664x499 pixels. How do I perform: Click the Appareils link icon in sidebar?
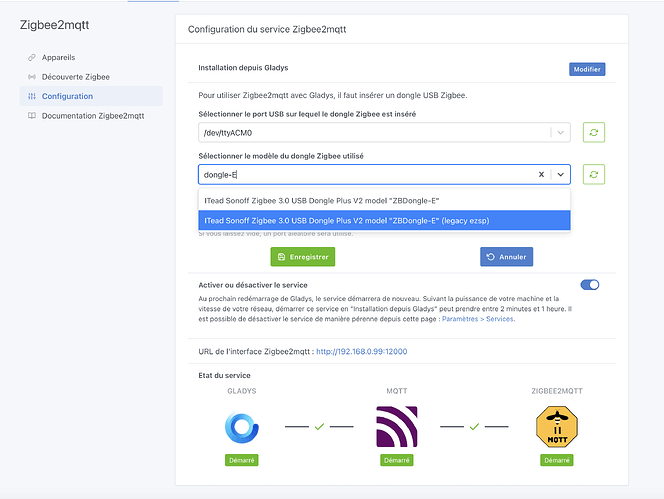coord(32,58)
